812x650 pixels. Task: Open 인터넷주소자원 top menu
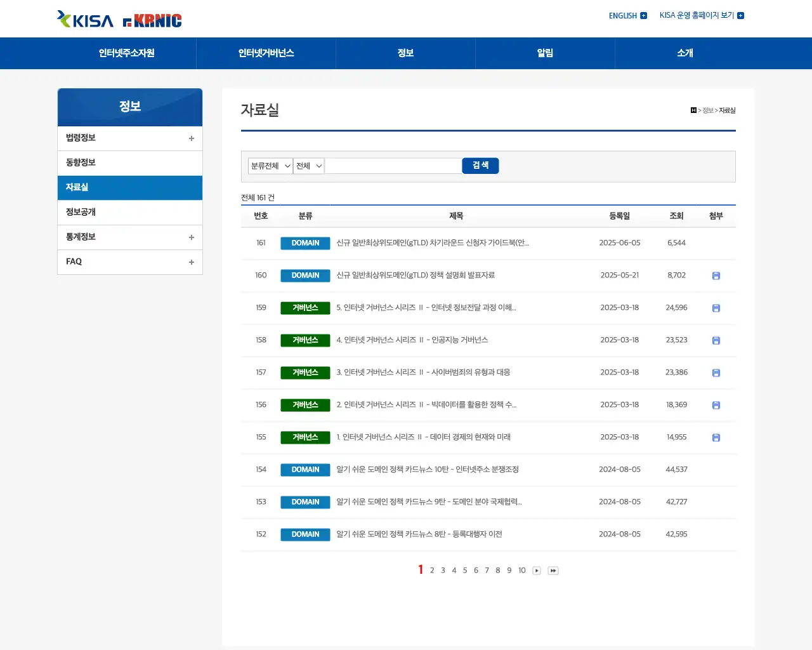coord(127,53)
